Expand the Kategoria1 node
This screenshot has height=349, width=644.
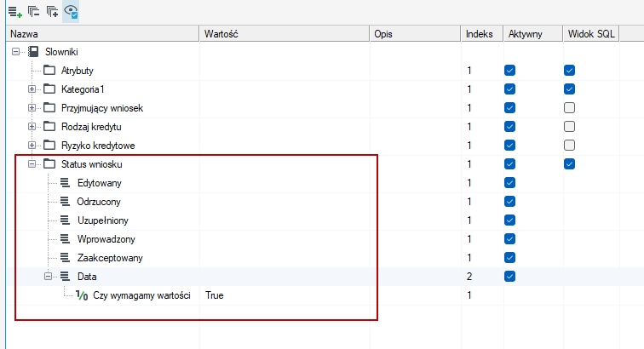point(32,89)
